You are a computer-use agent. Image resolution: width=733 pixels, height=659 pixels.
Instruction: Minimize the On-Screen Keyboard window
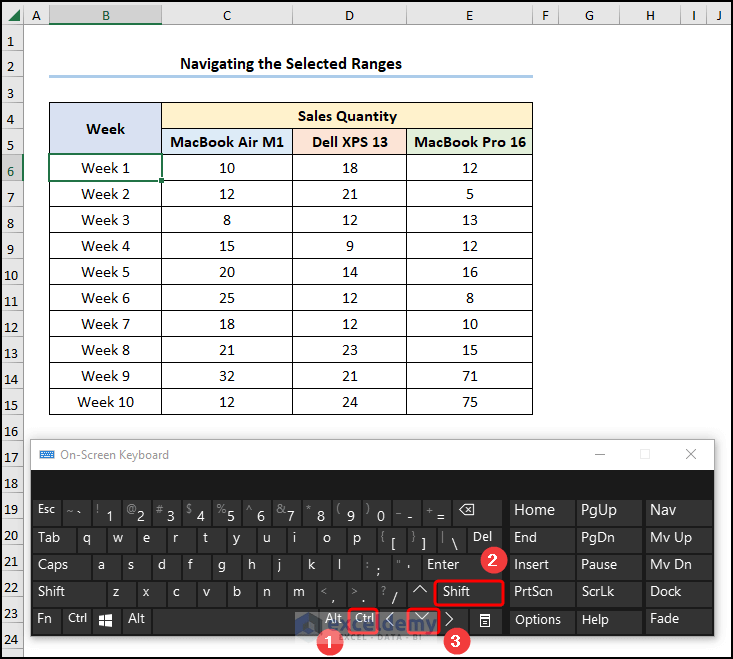(x=600, y=454)
